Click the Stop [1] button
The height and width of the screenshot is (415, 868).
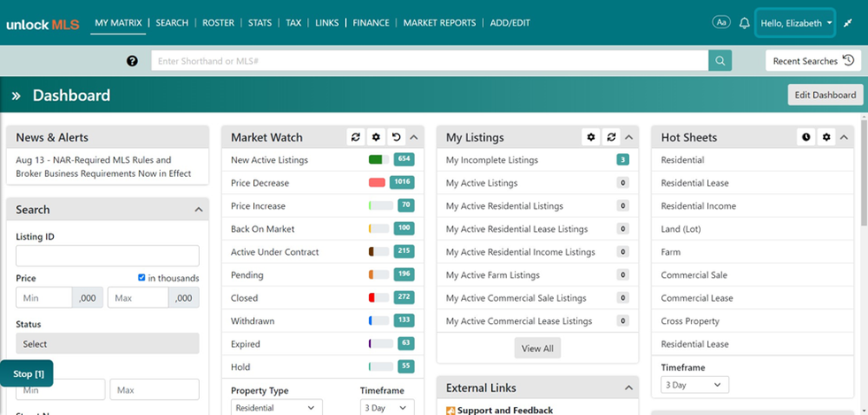tap(27, 373)
